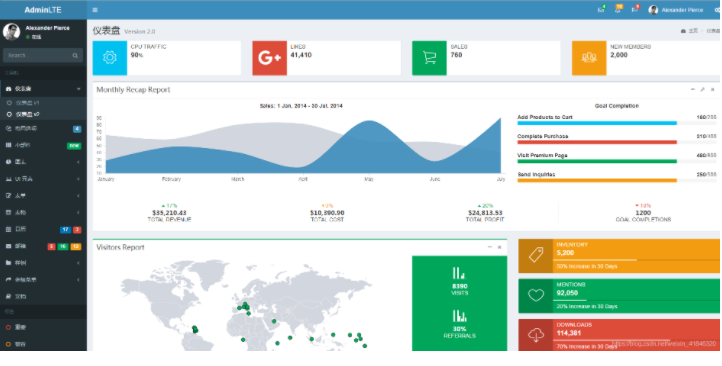Click the Google Plus Likes icon tile
The height and width of the screenshot is (366, 722).
point(269,58)
